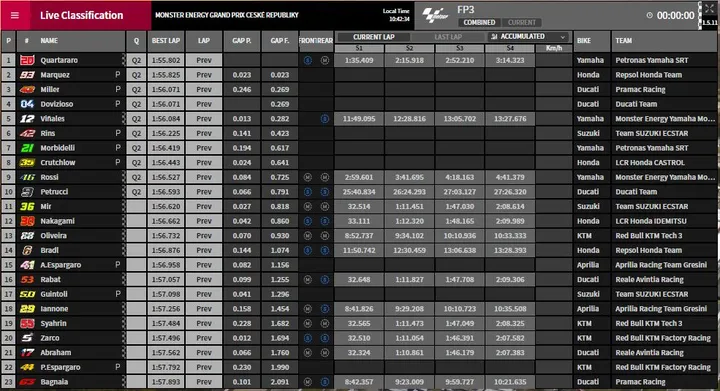
Task: Sort by the GAP F. column header
Action: click(280, 41)
